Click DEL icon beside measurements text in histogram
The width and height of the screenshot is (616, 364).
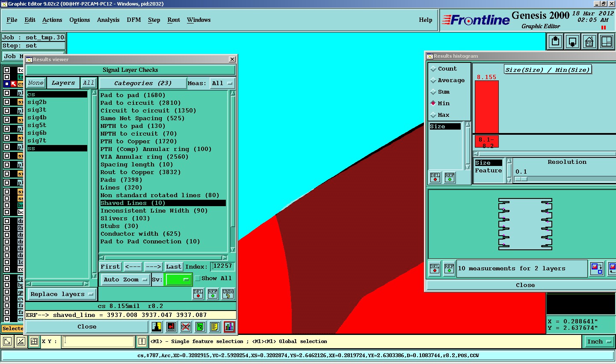click(x=435, y=269)
